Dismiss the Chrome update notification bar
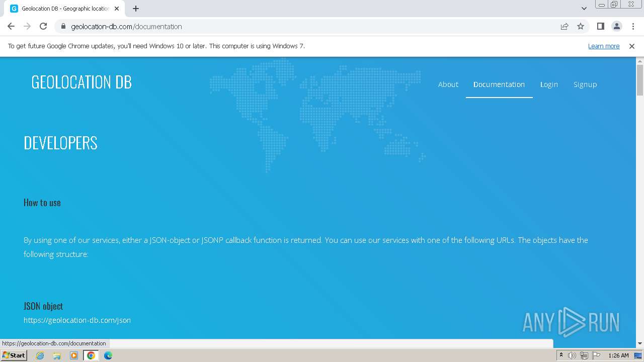This screenshot has height=362, width=644. [631, 46]
